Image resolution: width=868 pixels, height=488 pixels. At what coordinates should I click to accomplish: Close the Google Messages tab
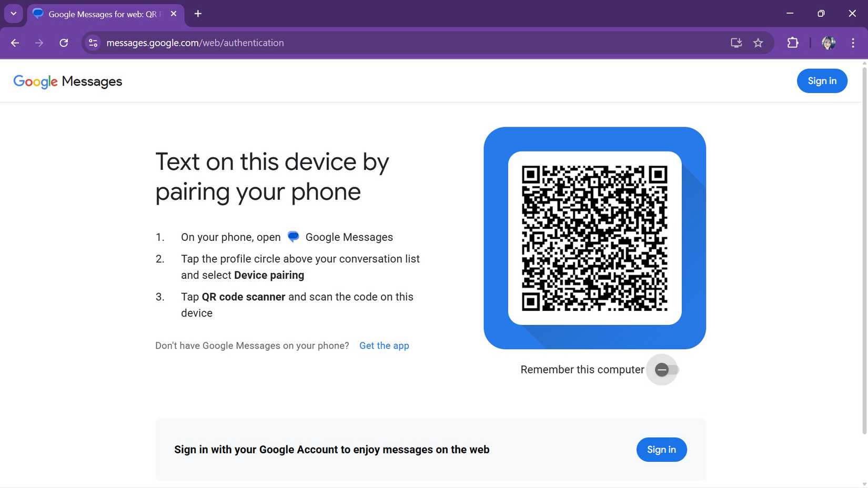coord(174,14)
